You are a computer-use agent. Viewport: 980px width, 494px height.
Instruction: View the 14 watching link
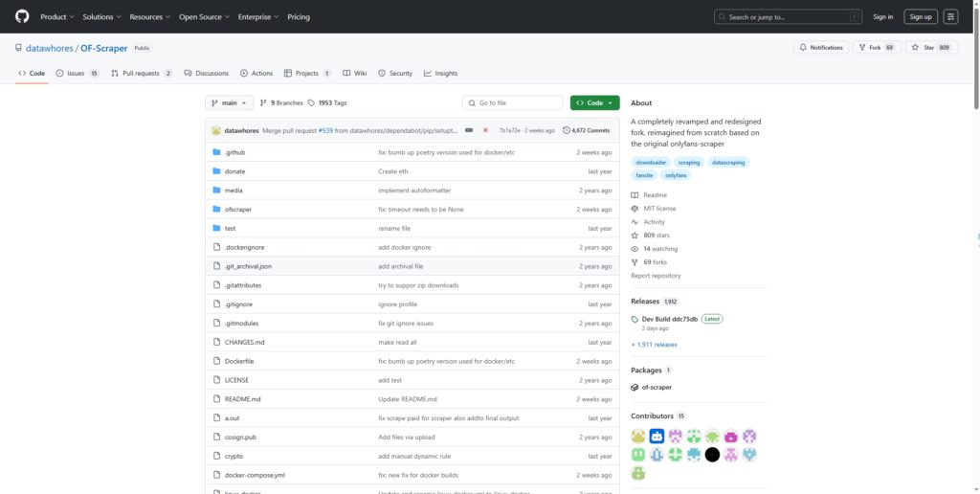655,249
